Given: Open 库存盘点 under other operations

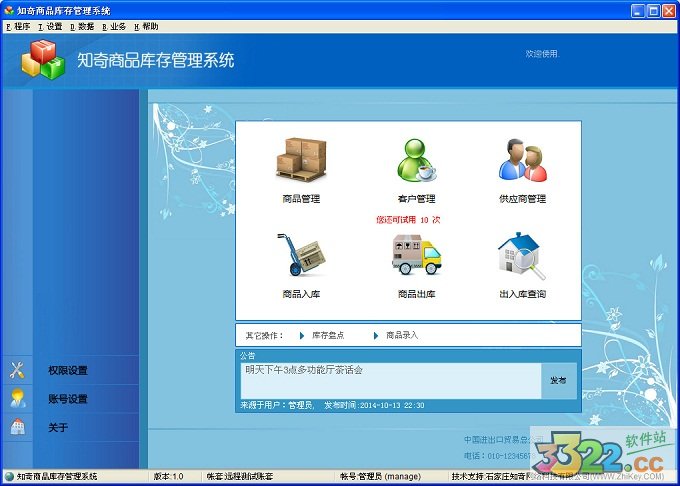Looking at the screenshot, I should click(328, 336).
